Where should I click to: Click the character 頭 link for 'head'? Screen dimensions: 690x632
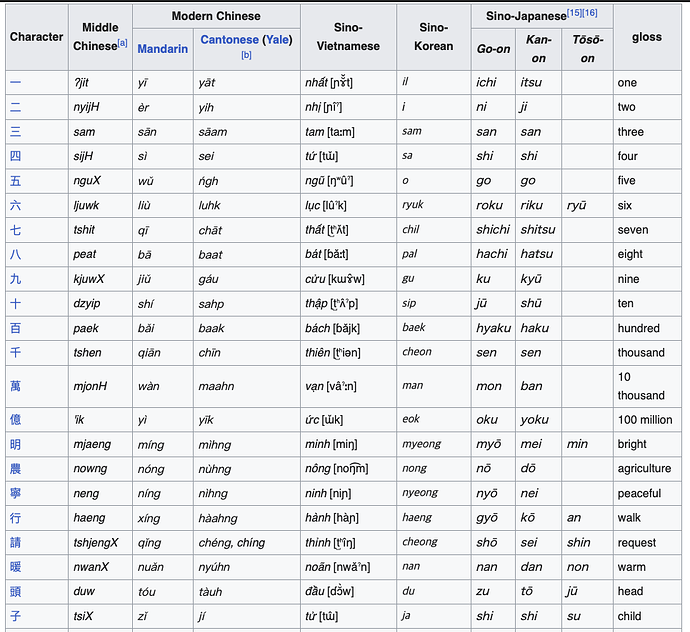[x=15, y=591]
